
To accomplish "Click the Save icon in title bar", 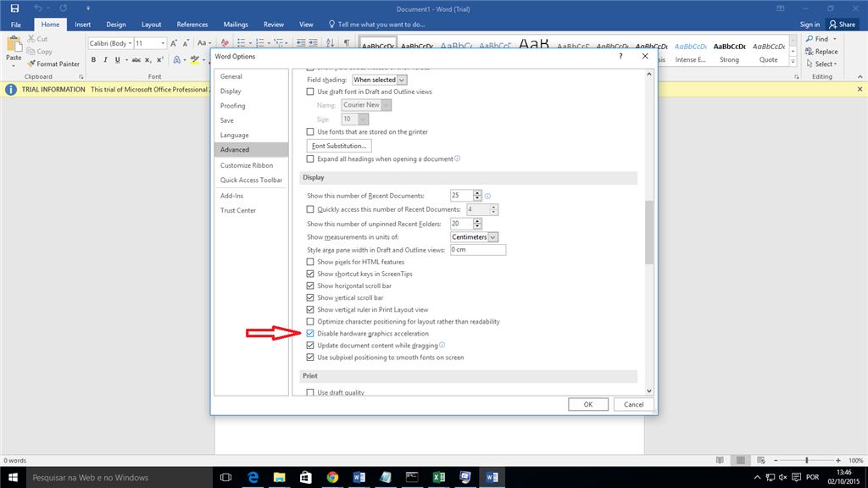I will [x=14, y=8].
